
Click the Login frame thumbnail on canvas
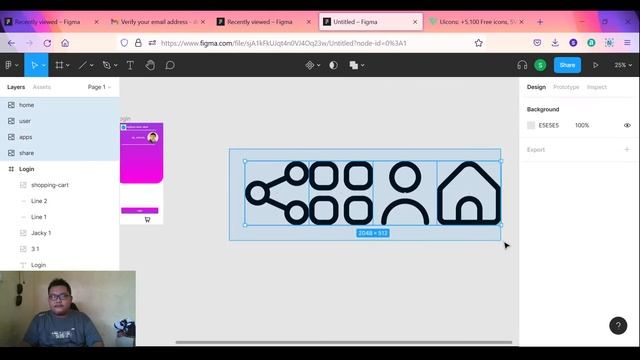142,173
